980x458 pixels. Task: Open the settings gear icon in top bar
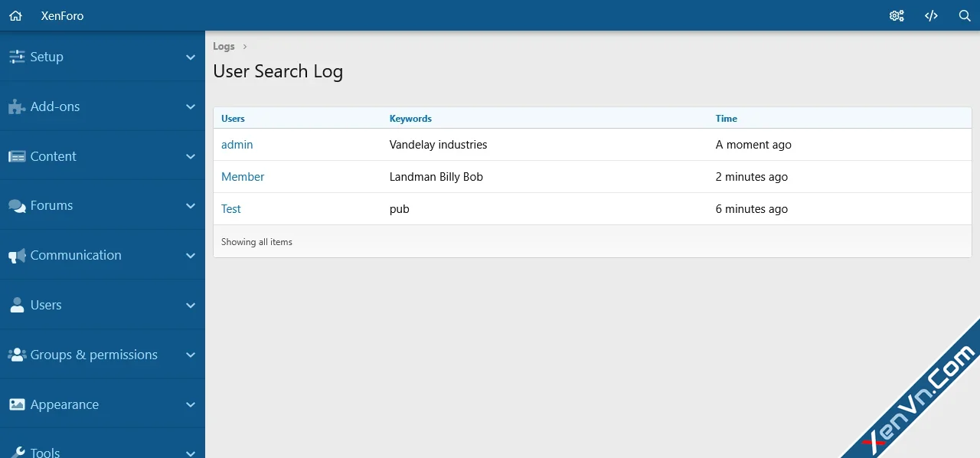click(x=897, y=15)
